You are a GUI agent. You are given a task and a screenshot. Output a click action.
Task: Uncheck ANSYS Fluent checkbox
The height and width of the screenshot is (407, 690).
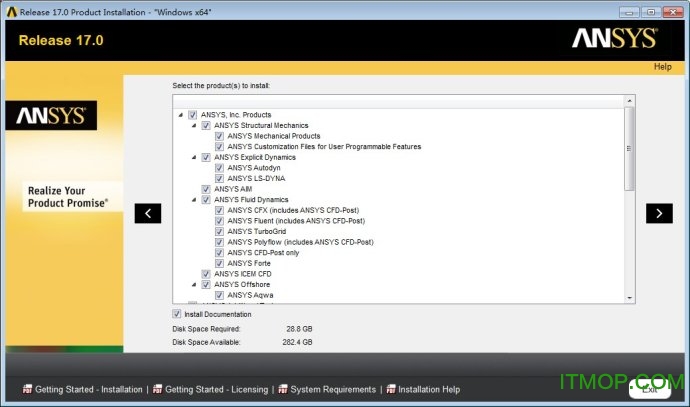click(x=219, y=221)
